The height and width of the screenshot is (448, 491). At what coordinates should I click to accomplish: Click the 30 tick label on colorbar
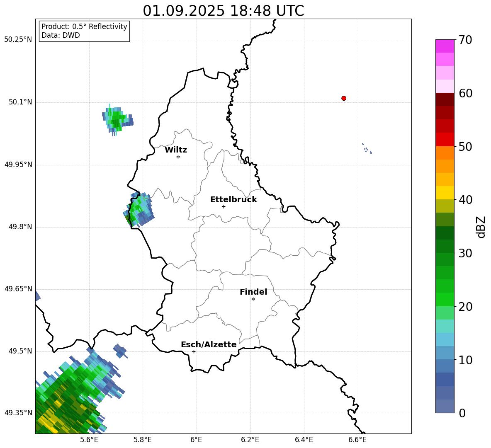pyautogui.click(x=465, y=253)
